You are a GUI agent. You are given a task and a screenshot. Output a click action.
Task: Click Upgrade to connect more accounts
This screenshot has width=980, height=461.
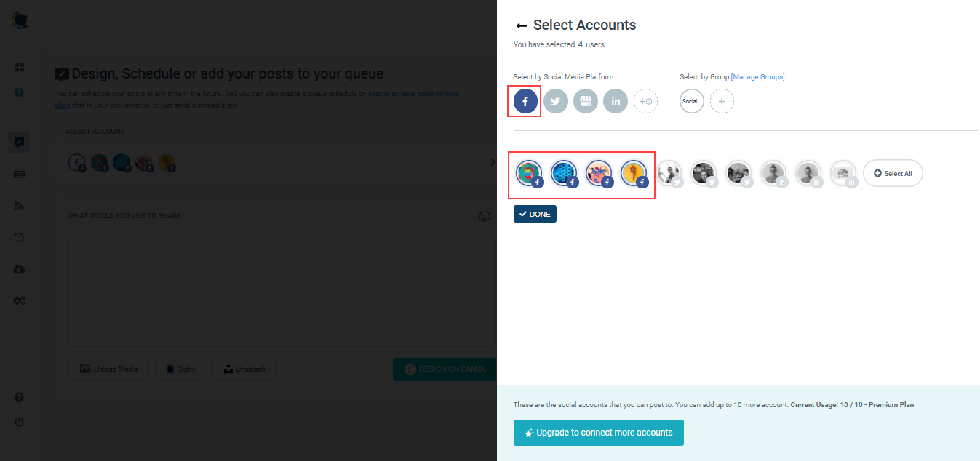(598, 432)
